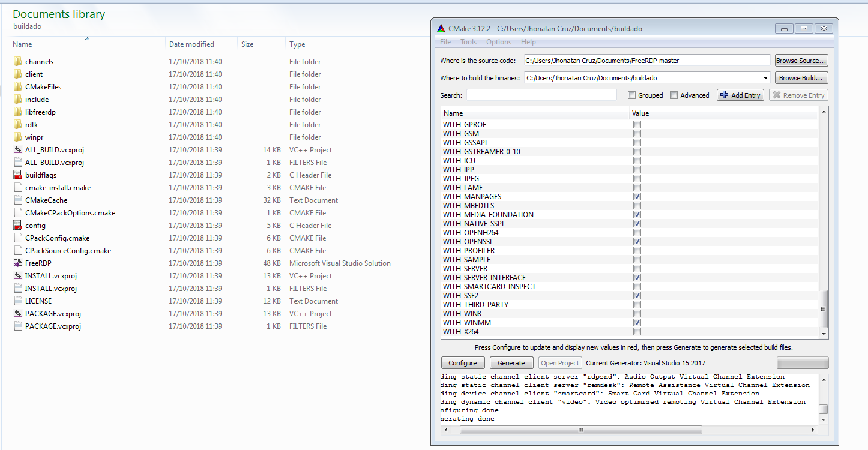Viewport: 868px width, 450px height.
Task: Select the ALL_BUILD.vcxproj VC++ Project icon
Action: 18,149
